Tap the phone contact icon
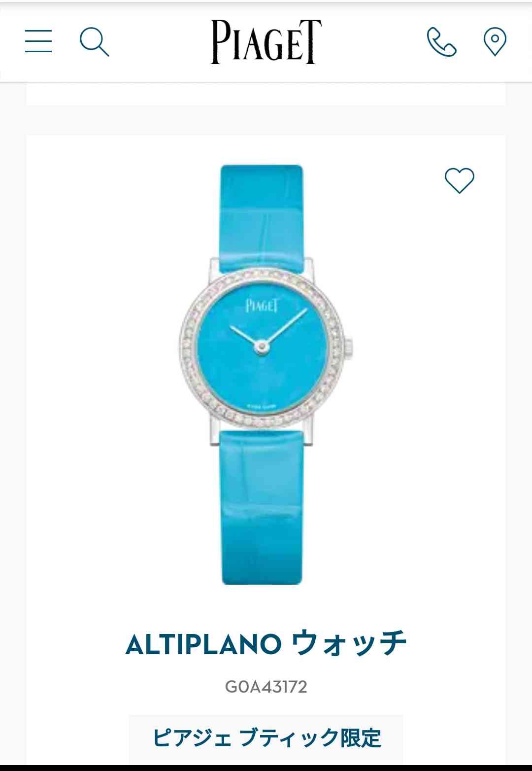This screenshot has height=771, width=532. coord(441,42)
